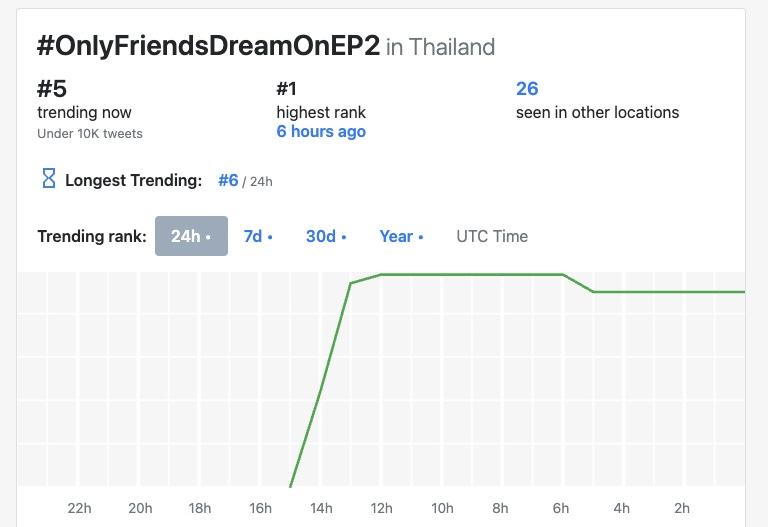Click the green trend line at its peak
The image size is (768, 527).
pyautogui.click(x=470, y=274)
